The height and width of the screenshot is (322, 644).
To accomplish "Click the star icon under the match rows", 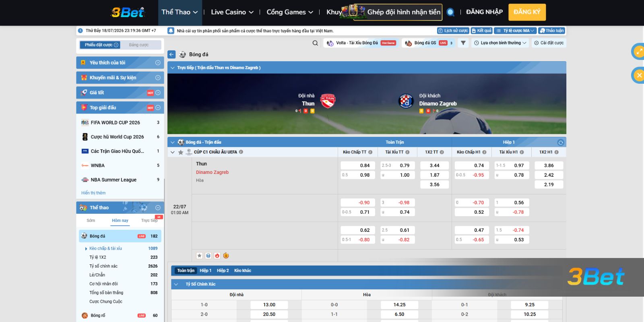I will pyautogui.click(x=199, y=256).
